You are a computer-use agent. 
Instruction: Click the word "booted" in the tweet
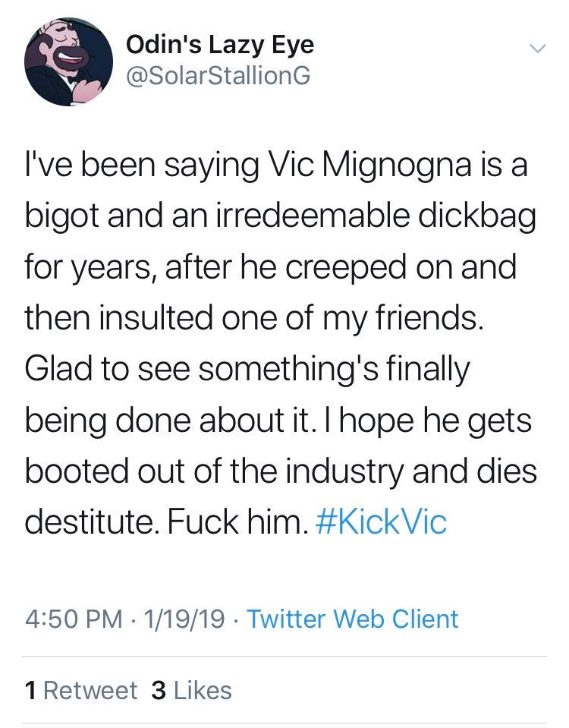tap(77, 471)
